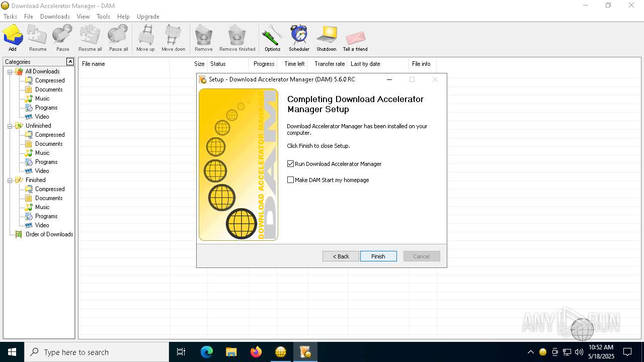
Task: Open the View menu
Action: 83,17
